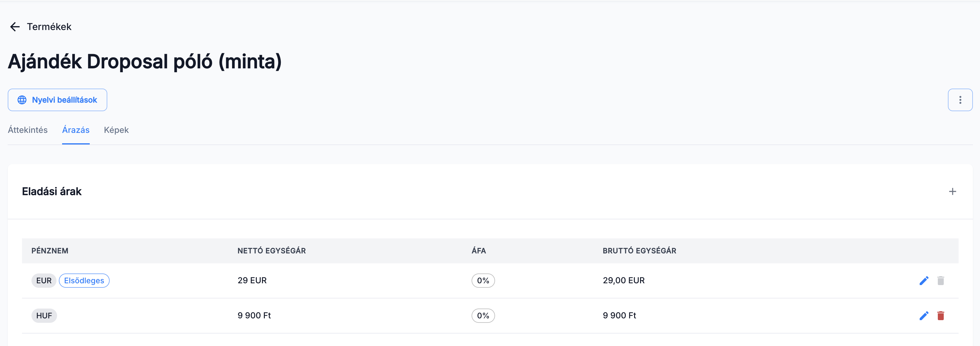The width and height of the screenshot is (980, 346).
Task: Click the 0% ÁFA badge in EUR row
Action: (483, 281)
